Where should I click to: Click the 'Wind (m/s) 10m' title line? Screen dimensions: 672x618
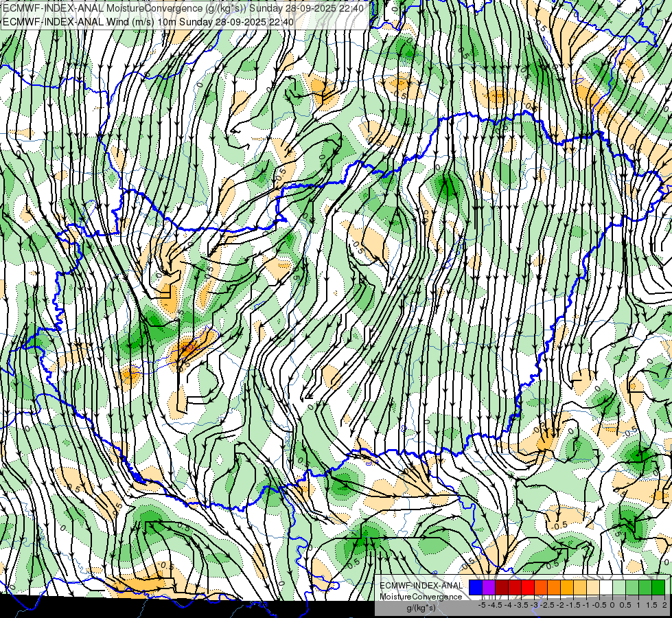pyautogui.click(x=148, y=21)
